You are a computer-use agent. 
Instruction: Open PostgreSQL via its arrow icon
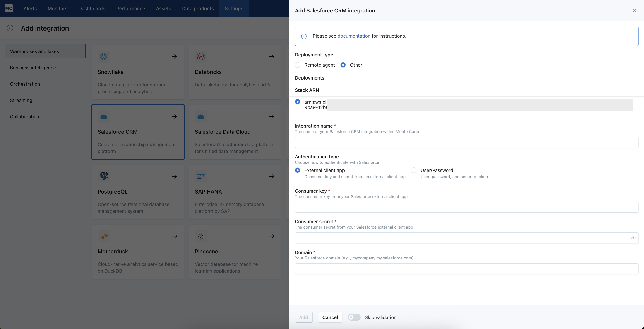[175, 176]
